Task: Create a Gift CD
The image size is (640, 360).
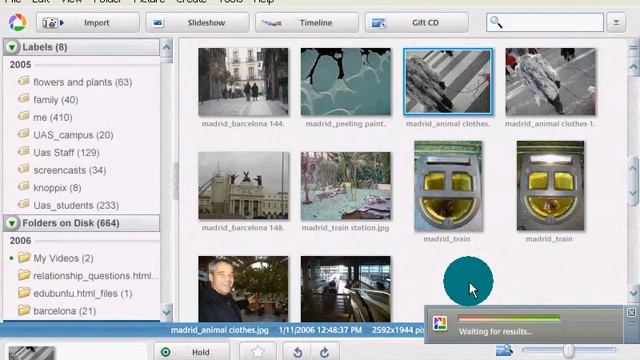Action: [417, 23]
